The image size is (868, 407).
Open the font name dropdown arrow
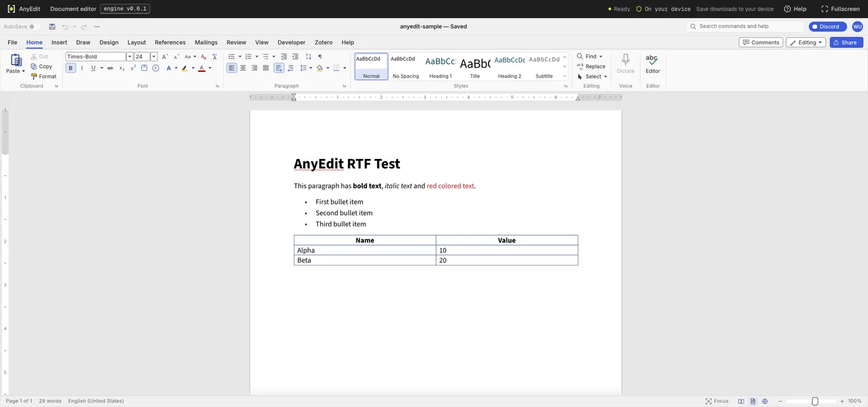coord(130,56)
